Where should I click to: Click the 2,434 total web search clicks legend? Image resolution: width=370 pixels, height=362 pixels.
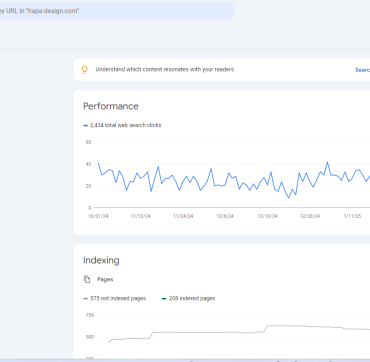(x=122, y=125)
